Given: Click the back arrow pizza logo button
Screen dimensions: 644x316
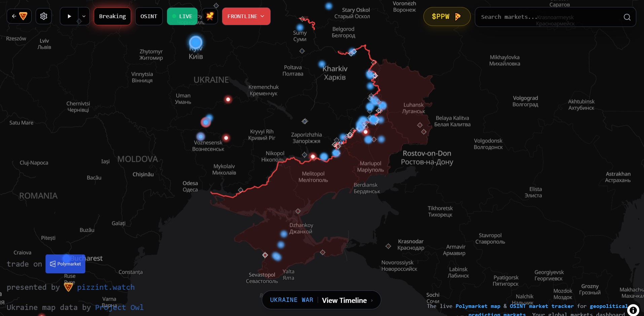Looking at the screenshot, I should (19, 16).
